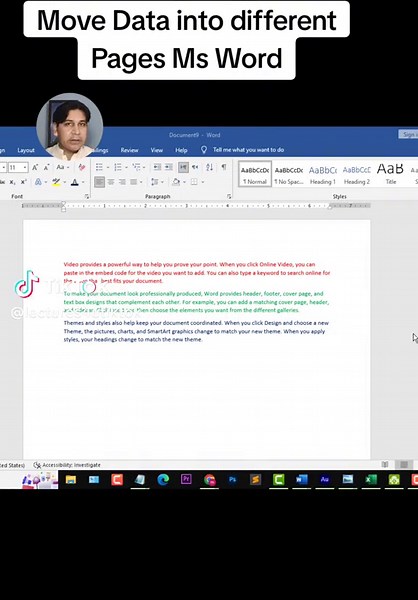Click the red paragraph starting 'Video provides'
This screenshot has height=600, width=418.
[x=197, y=273]
